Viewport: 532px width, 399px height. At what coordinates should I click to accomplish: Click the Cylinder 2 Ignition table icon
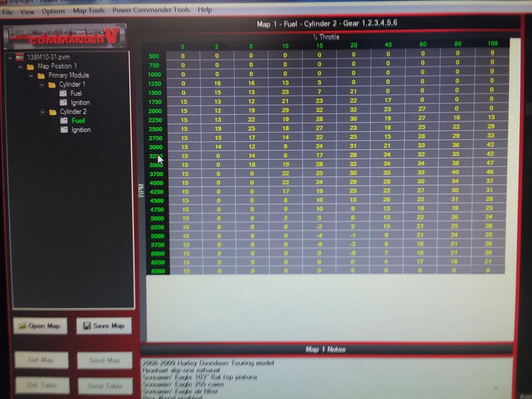(x=64, y=130)
